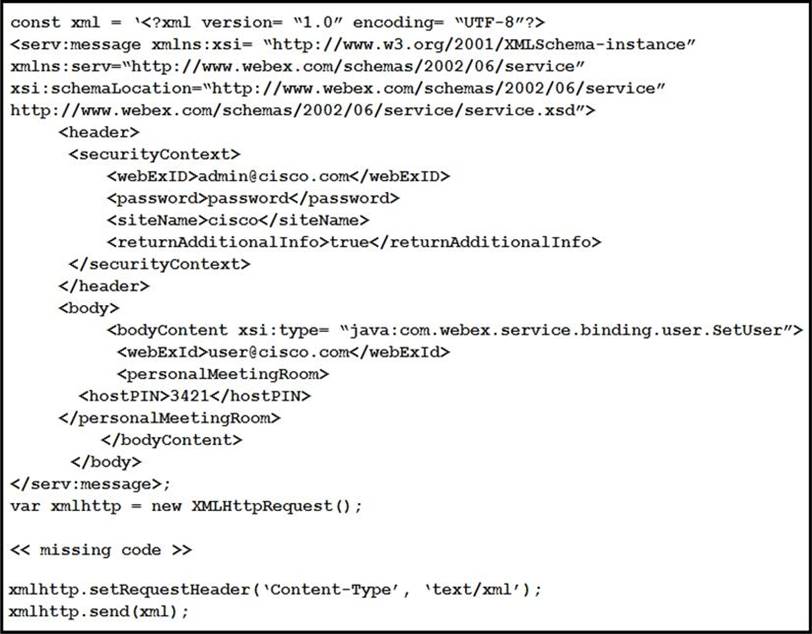This screenshot has height=634, width=812.
Task: Click the hostPIN 3421 line
Action: coord(195,396)
